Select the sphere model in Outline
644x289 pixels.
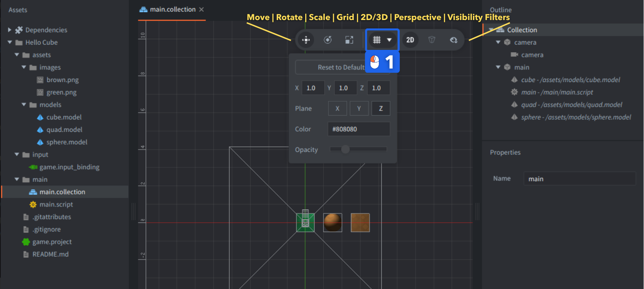(x=576, y=117)
